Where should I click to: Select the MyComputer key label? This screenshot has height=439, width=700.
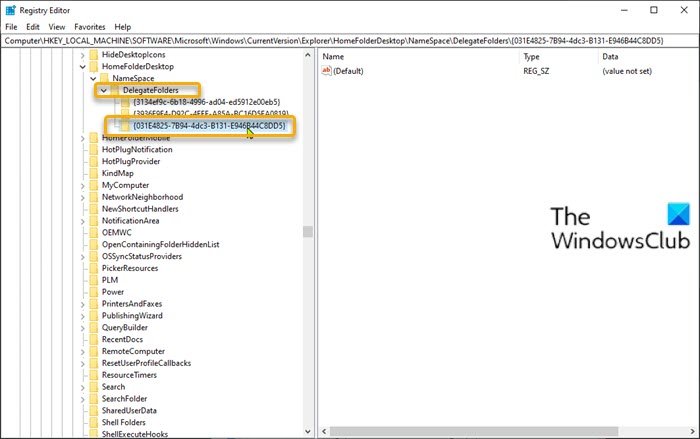(x=125, y=185)
